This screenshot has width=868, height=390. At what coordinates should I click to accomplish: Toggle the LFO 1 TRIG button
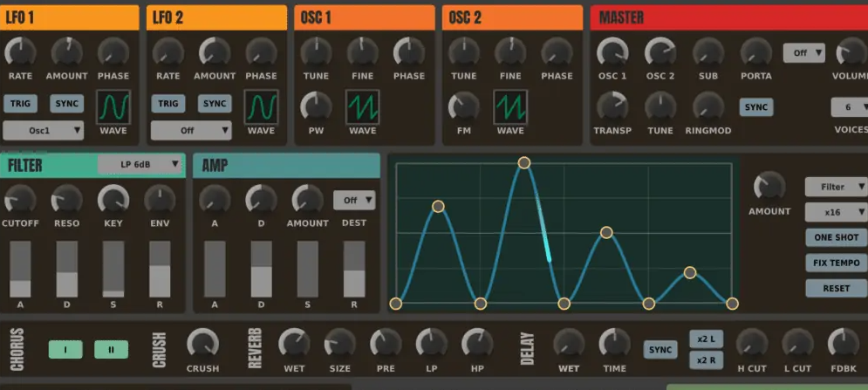[20, 104]
